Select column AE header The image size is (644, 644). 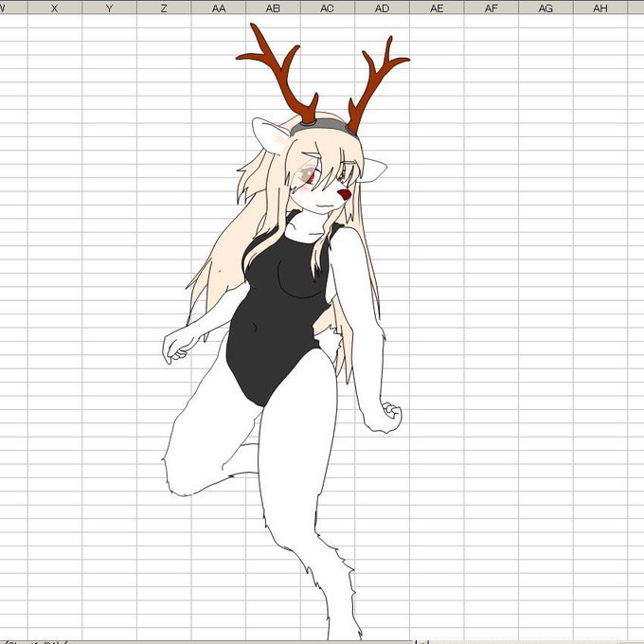437,8
